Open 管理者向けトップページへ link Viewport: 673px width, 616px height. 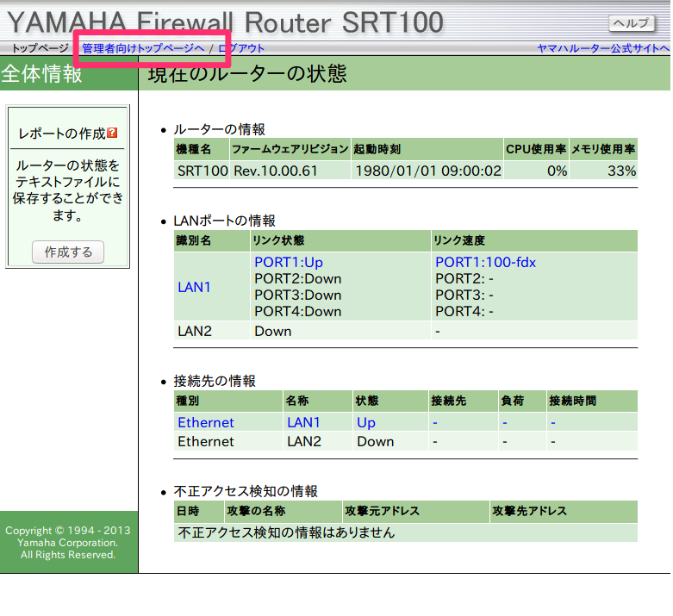(143, 48)
